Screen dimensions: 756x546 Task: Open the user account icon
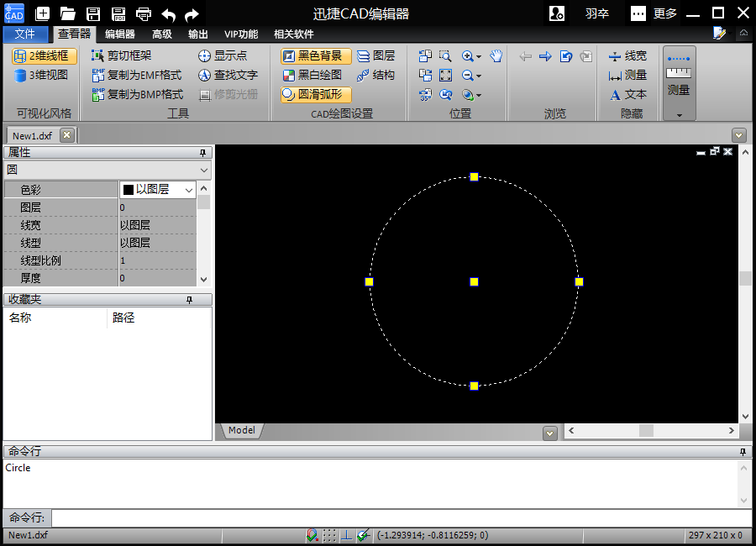tap(557, 13)
